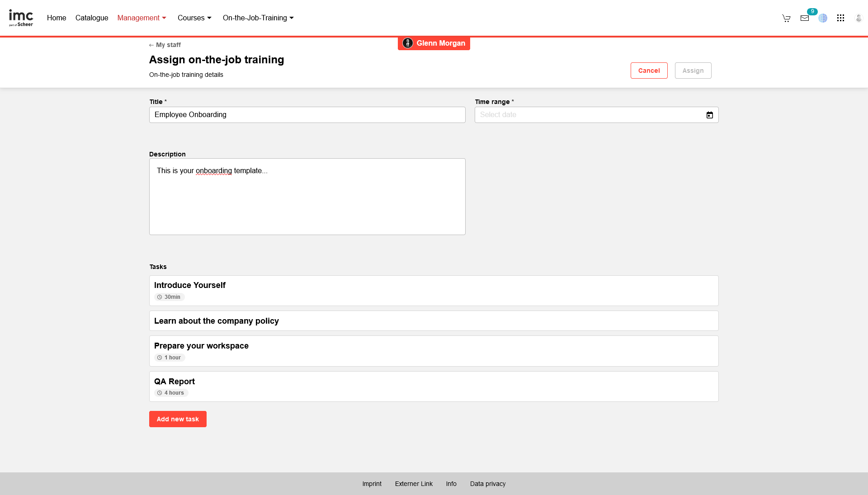This screenshot has height=495, width=868.
Task: Expand the On-the-Job-Training dropdown
Action: click(258, 18)
